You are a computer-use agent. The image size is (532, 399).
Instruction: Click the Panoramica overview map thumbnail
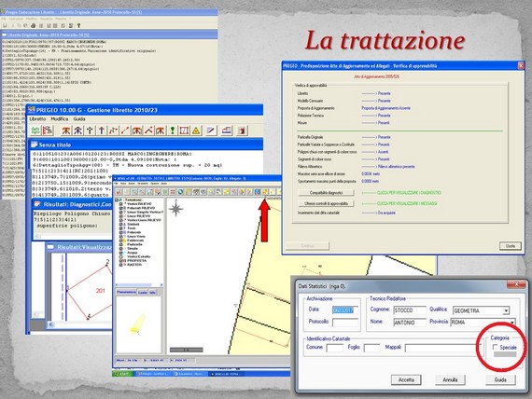pyautogui.click(x=139, y=324)
